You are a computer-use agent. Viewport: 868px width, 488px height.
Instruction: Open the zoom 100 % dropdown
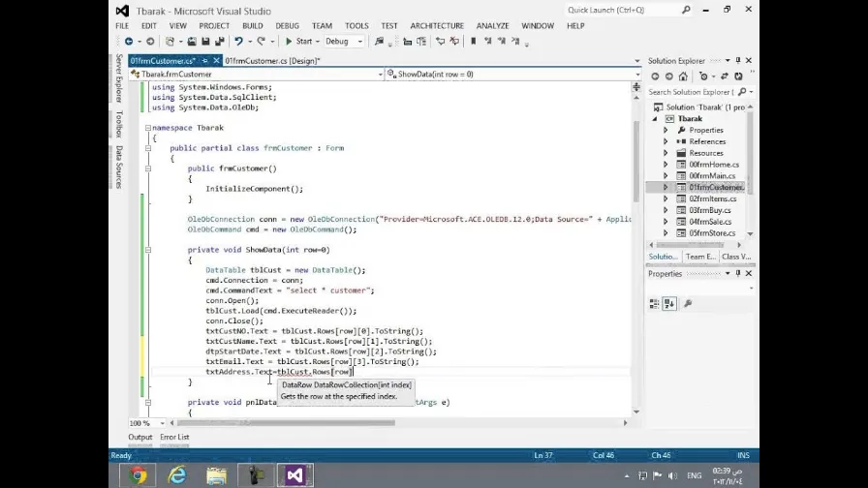pyautogui.click(x=162, y=423)
